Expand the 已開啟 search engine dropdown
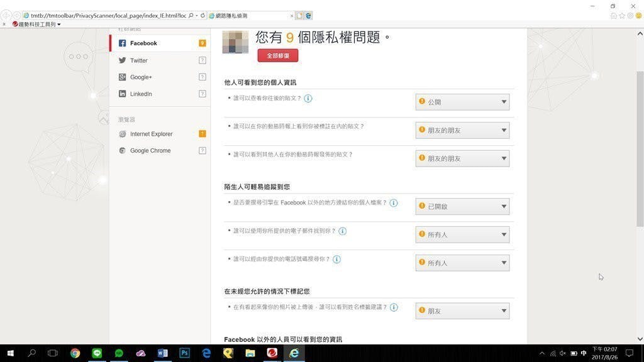This screenshot has width=644, height=362. [462, 206]
